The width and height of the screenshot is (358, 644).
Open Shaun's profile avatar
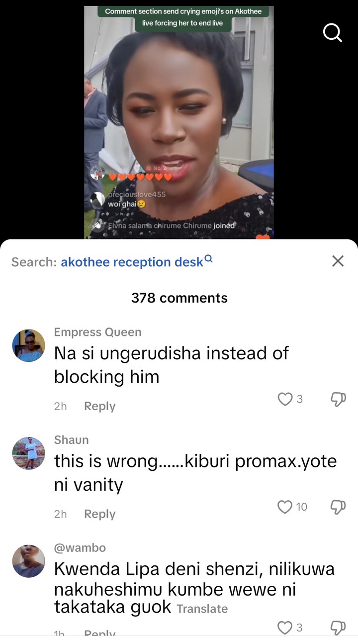pyautogui.click(x=29, y=453)
